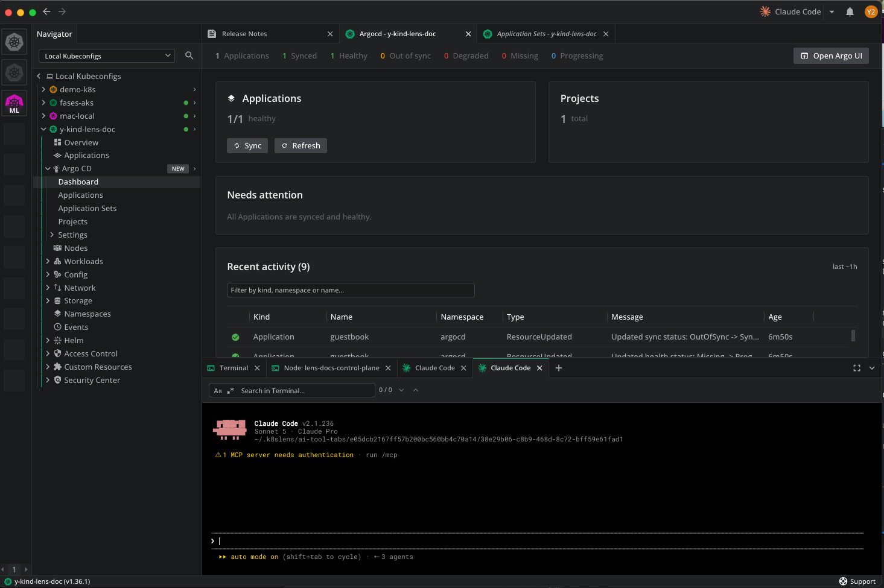
Task: Maximize the terminal panel
Action: click(857, 368)
